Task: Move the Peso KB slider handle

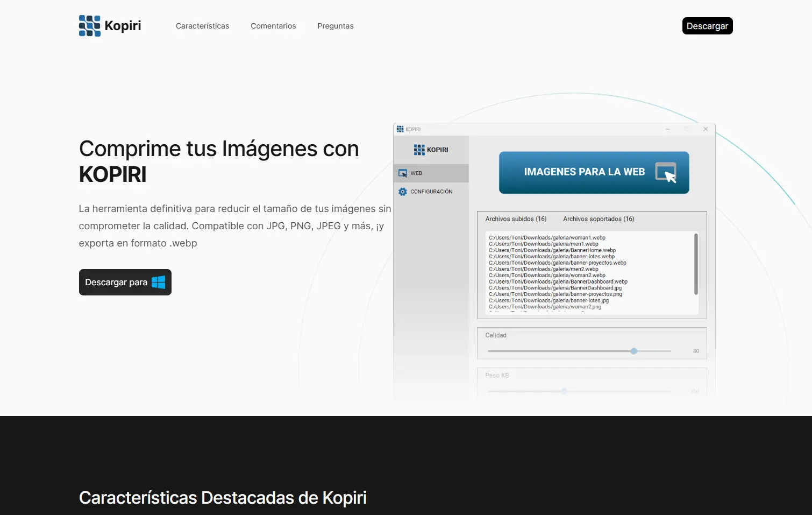Action: point(564,391)
